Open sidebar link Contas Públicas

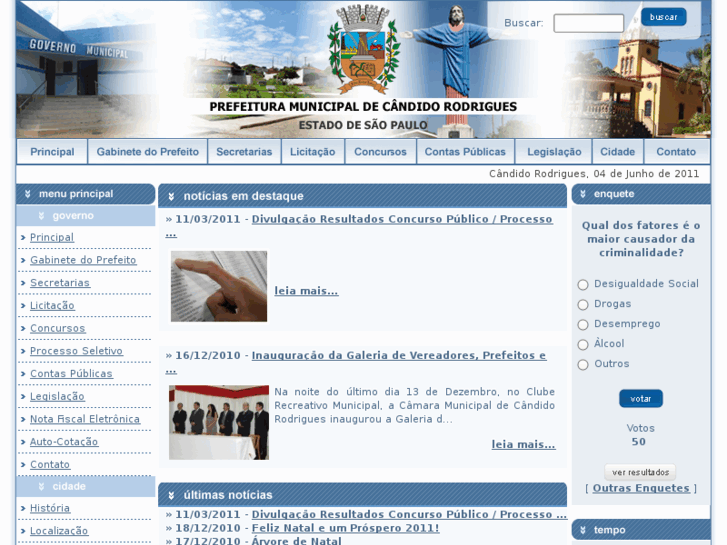(x=71, y=374)
